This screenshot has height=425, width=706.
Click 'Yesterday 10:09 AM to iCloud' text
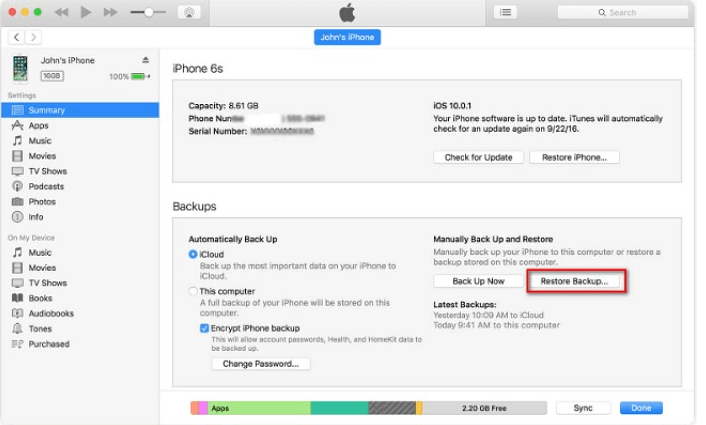coord(489,315)
